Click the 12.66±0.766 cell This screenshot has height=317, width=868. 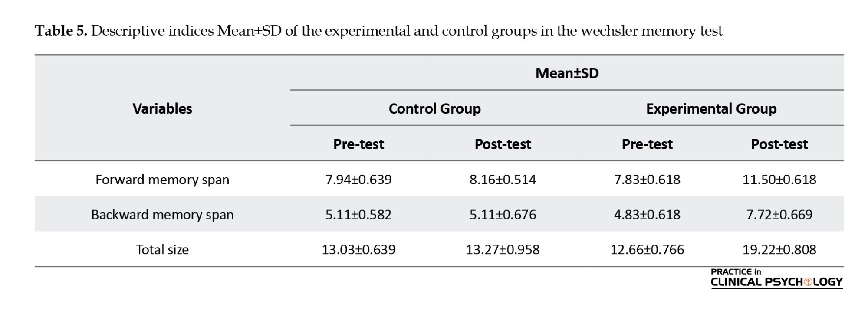647,250
